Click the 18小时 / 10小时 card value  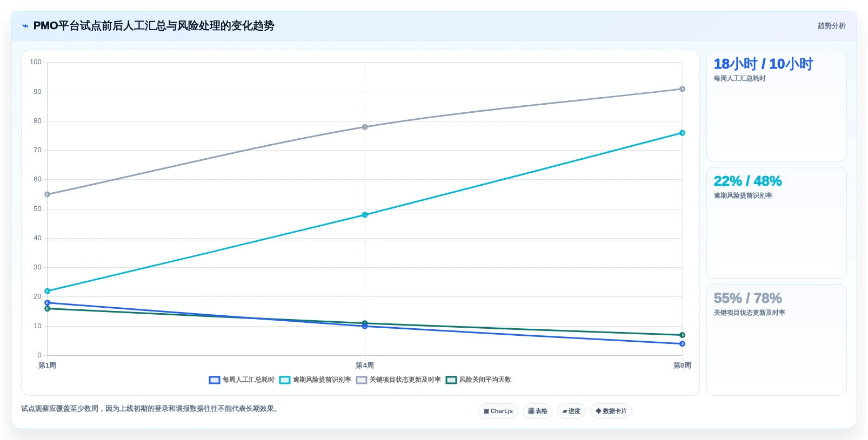tap(763, 64)
